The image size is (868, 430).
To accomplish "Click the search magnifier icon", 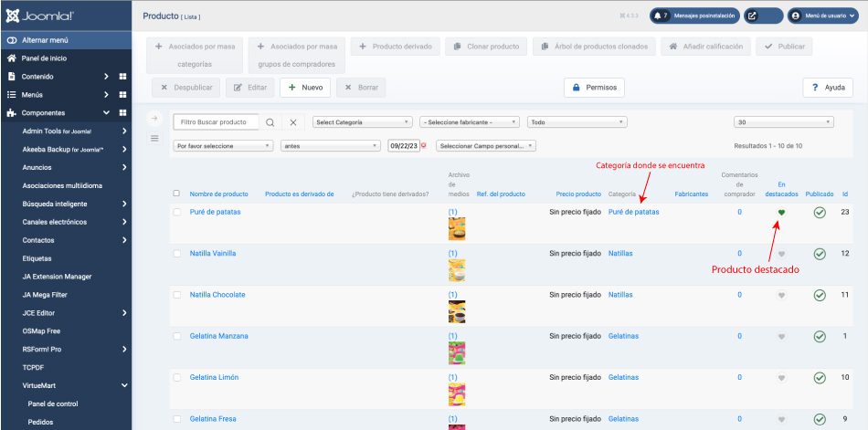I will point(270,123).
